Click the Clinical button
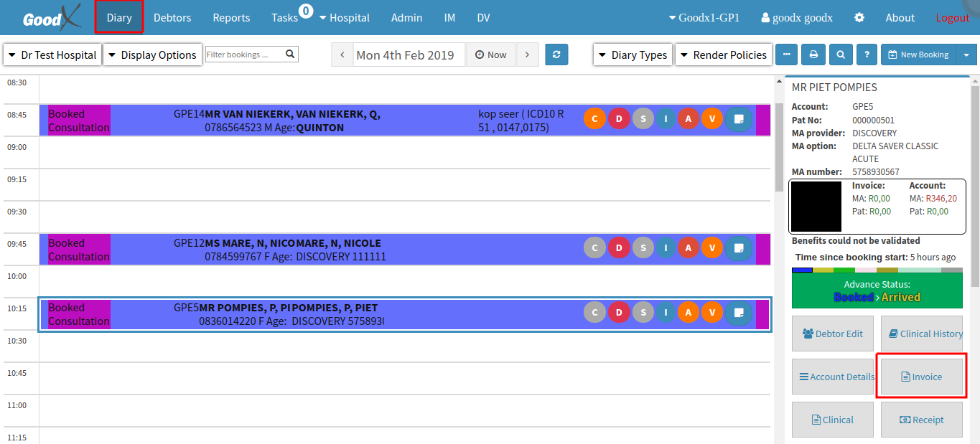Image resolution: width=980 pixels, height=444 pixels. coord(833,420)
